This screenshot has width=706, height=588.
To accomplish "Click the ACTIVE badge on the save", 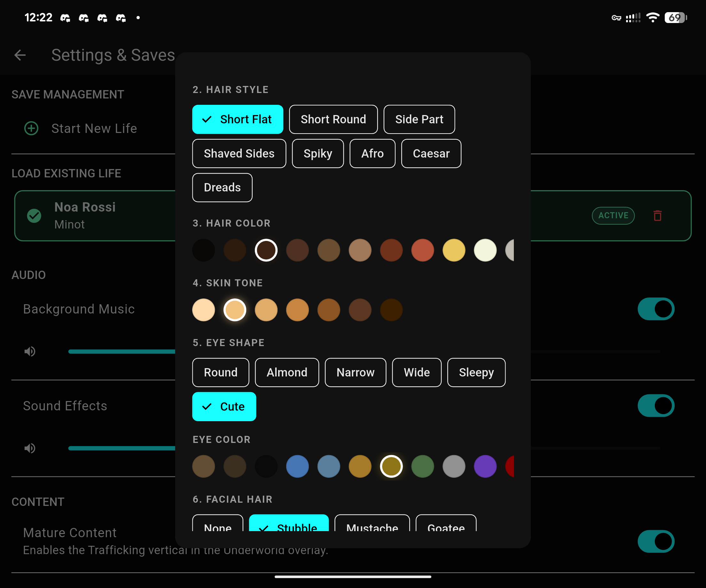I will [613, 215].
